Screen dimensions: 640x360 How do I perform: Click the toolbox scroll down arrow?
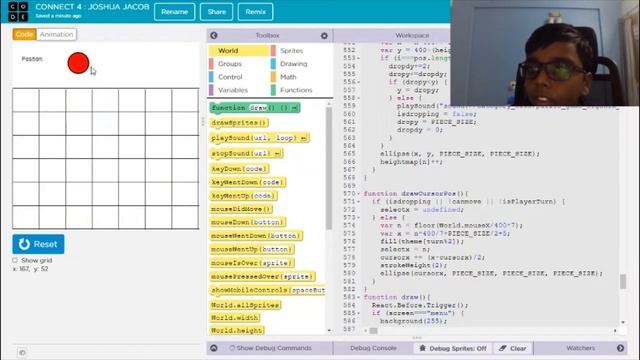click(x=329, y=330)
